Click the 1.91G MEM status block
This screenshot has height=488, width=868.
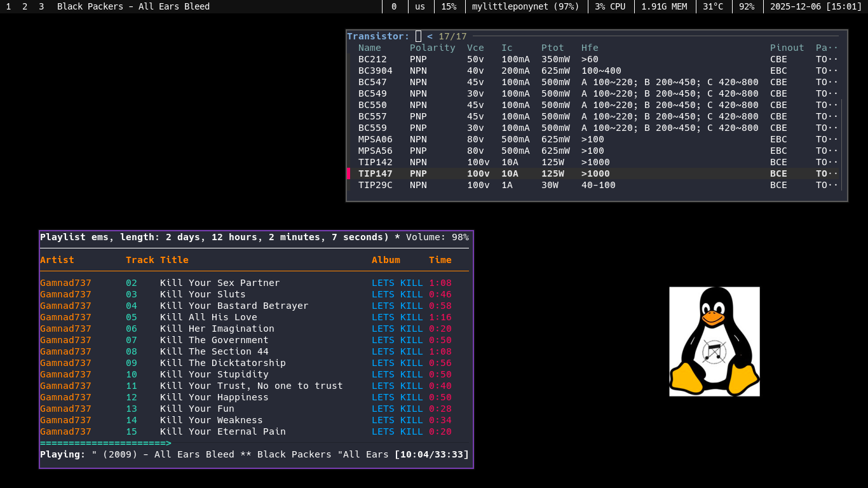664,6
